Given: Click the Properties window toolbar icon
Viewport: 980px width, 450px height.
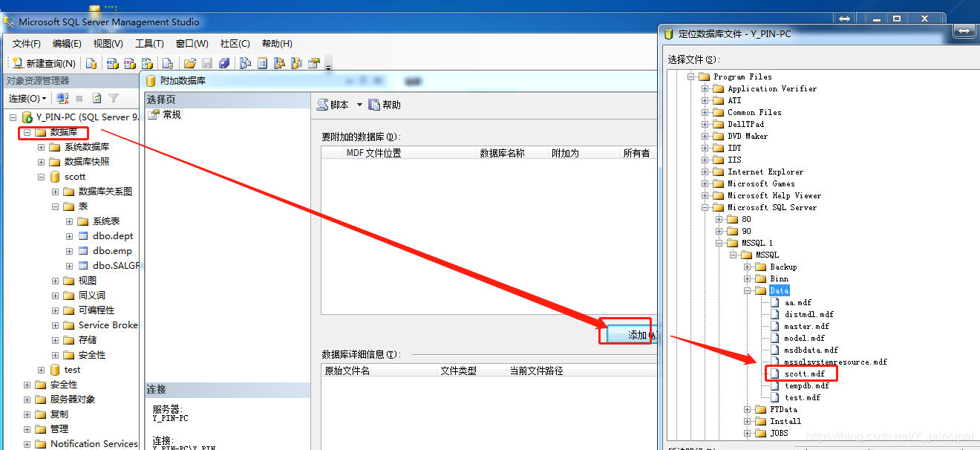Looking at the screenshot, I should (313, 64).
